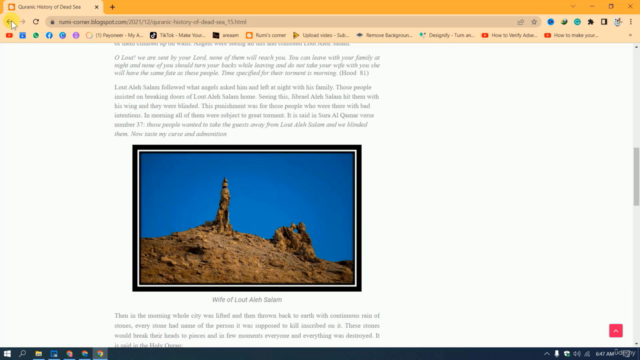The image size is (640, 360).
Task: Open the How to Verify Adsense bookmark
Action: point(509,36)
